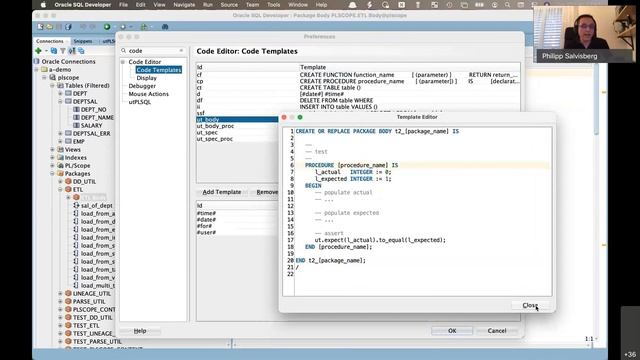Click the refresh icon in Connections toolbar
This screenshot has height=360, width=640.
pos(53,51)
